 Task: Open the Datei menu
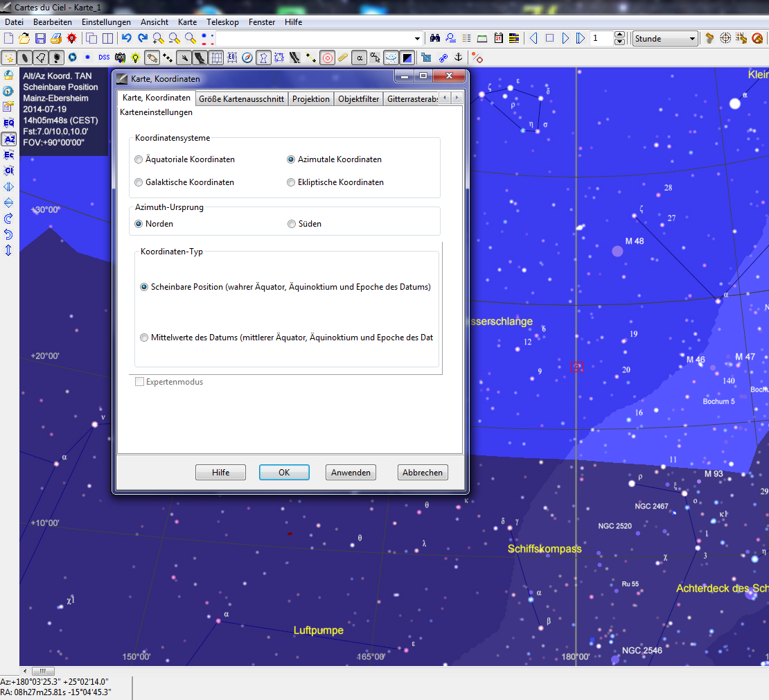click(x=15, y=22)
